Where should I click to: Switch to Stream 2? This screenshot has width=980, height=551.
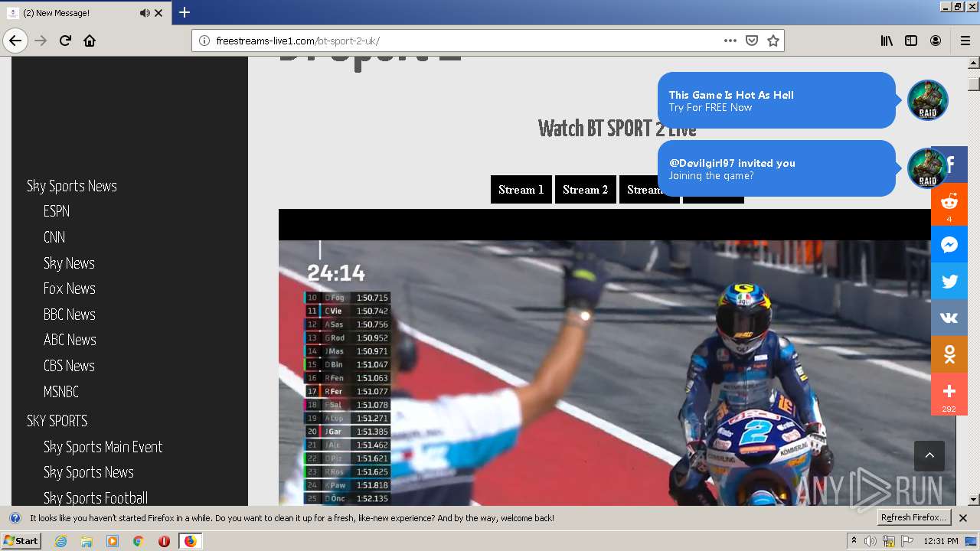coord(586,190)
